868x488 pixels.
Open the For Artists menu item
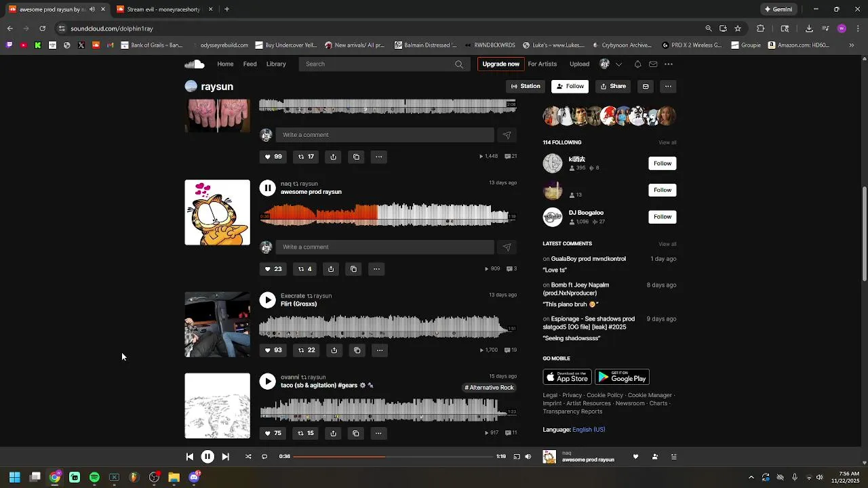pos(542,64)
